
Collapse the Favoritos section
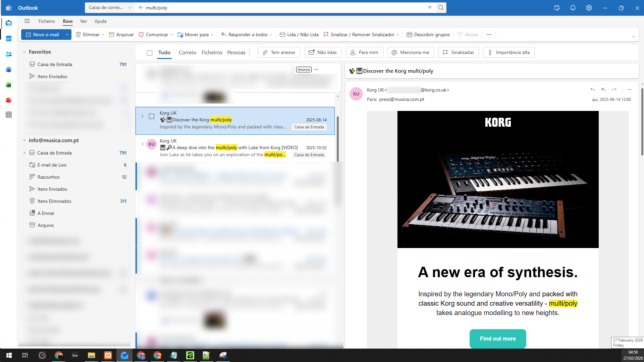pos(24,52)
